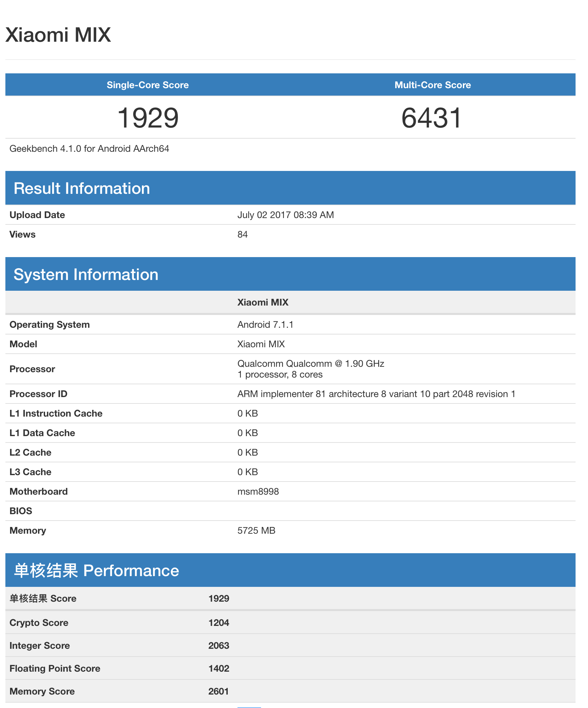
Task: Click the Crypto Score value 1204
Action: coord(219,623)
